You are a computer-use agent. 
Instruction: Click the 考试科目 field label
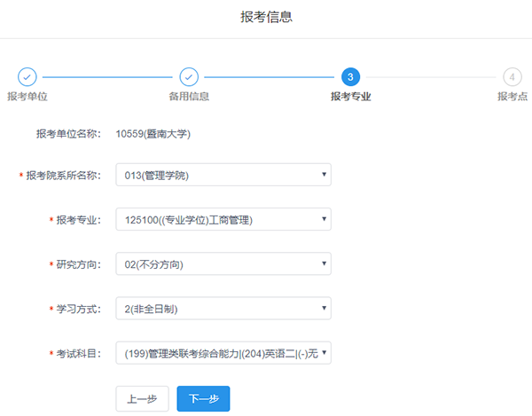79,354
